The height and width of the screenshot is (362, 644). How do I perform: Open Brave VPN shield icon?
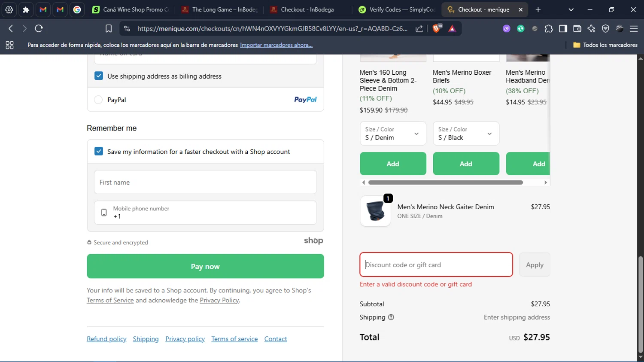pyautogui.click(x=605, y=28)
